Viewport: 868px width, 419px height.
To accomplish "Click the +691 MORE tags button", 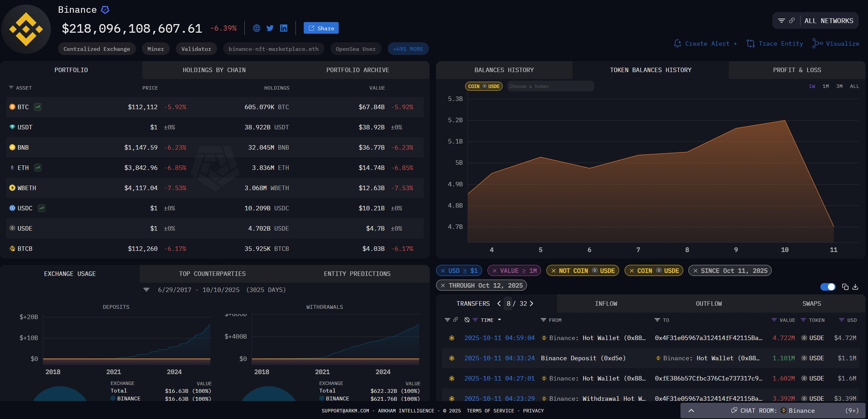I will coord(408,49).
